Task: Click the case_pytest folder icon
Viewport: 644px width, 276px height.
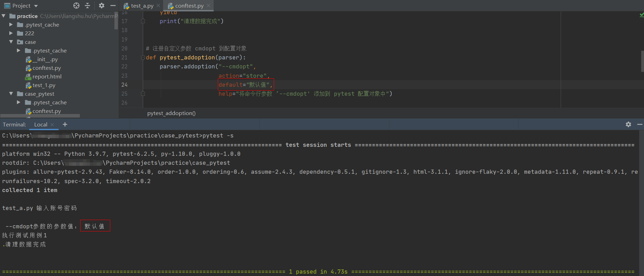Action: [x=20, y=94]
